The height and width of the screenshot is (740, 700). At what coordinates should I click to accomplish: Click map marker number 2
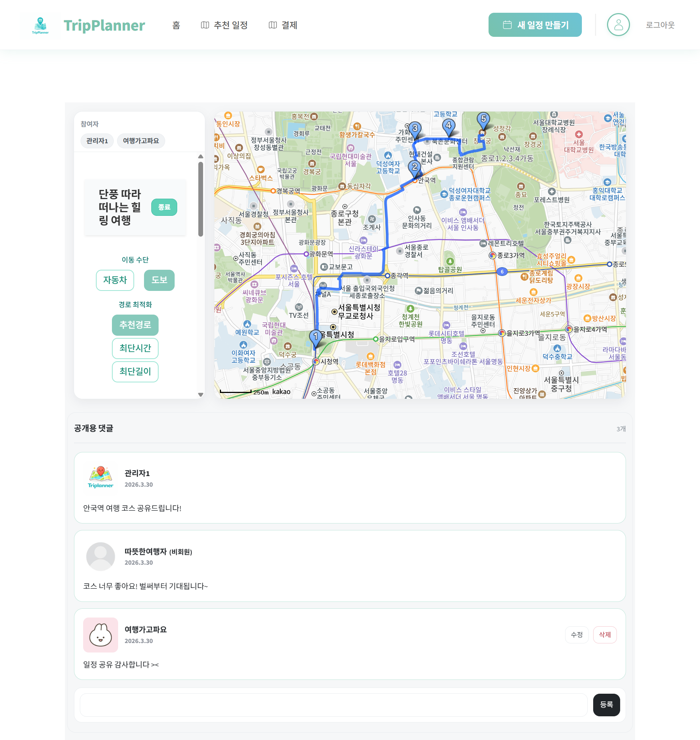[414, 167]
